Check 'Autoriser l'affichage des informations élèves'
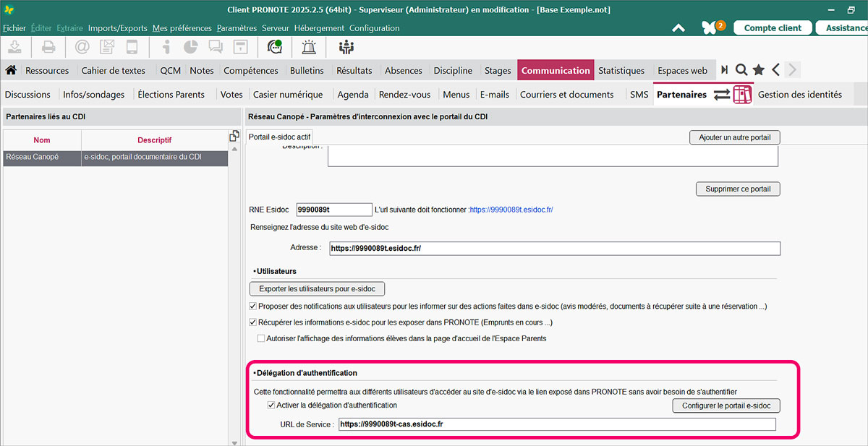Screen dimensions: 868x446 pyautogui.click(x=261, y=338)
